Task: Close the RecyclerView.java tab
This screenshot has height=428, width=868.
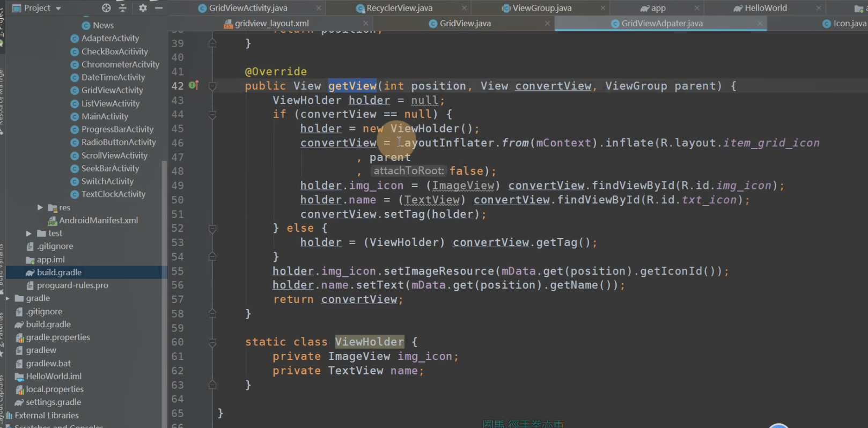Action: click(464, 8)
